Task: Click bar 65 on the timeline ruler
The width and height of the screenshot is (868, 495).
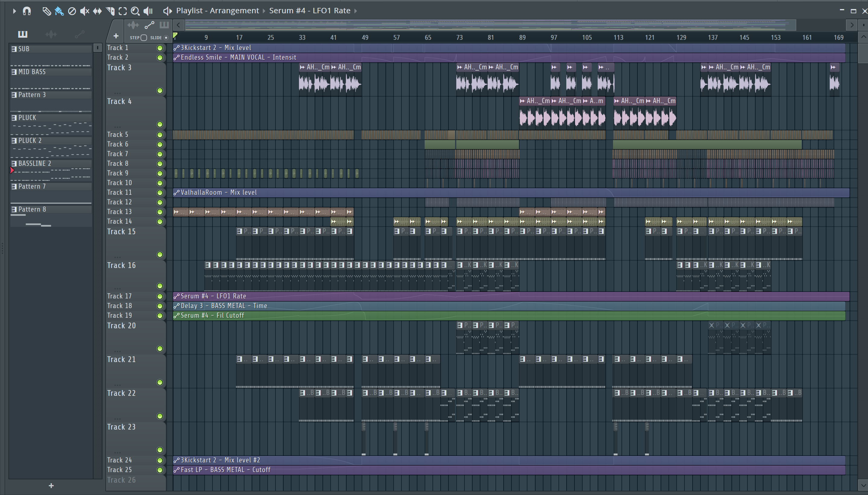Action: (x=428, y=37)
